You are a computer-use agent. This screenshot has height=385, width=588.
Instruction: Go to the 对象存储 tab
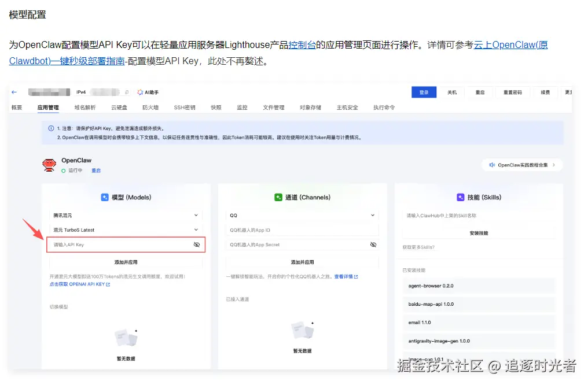310,108
